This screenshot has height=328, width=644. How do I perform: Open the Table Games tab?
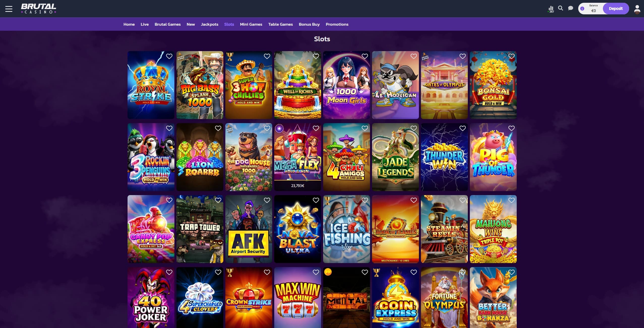click(281, 24)
